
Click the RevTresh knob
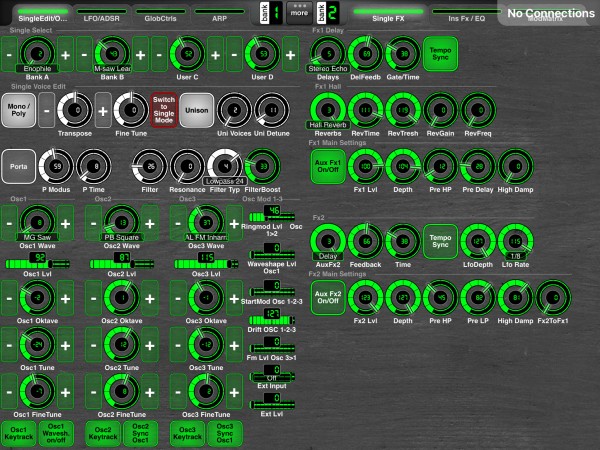403,110
